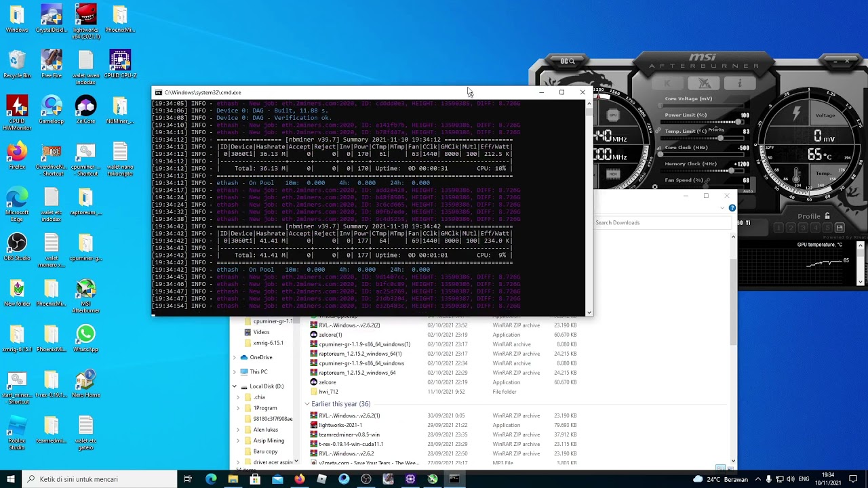Screen dimensions: 868x488
Task: Click the Windows Start button
Action: pyautogui.click(x=11, y=479)
